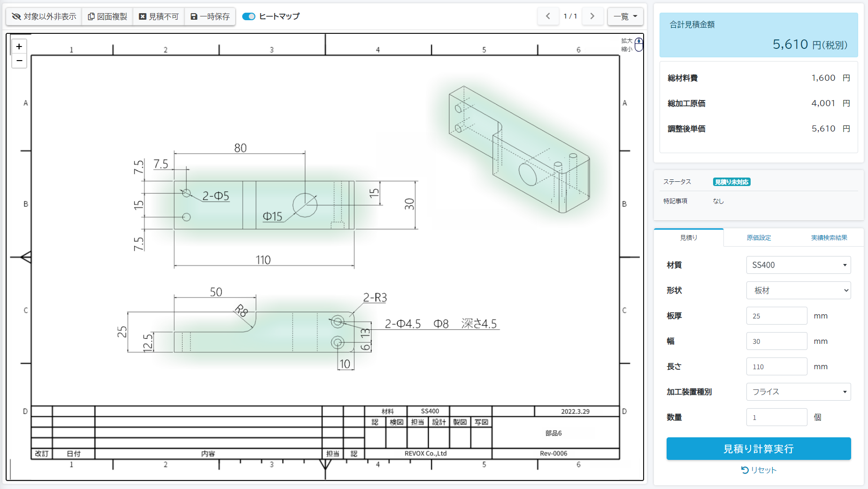The width and height of the screenshot is (868, 489).
Task: Click the 1 / 1 page indicator
Action: tap(570, 16)
